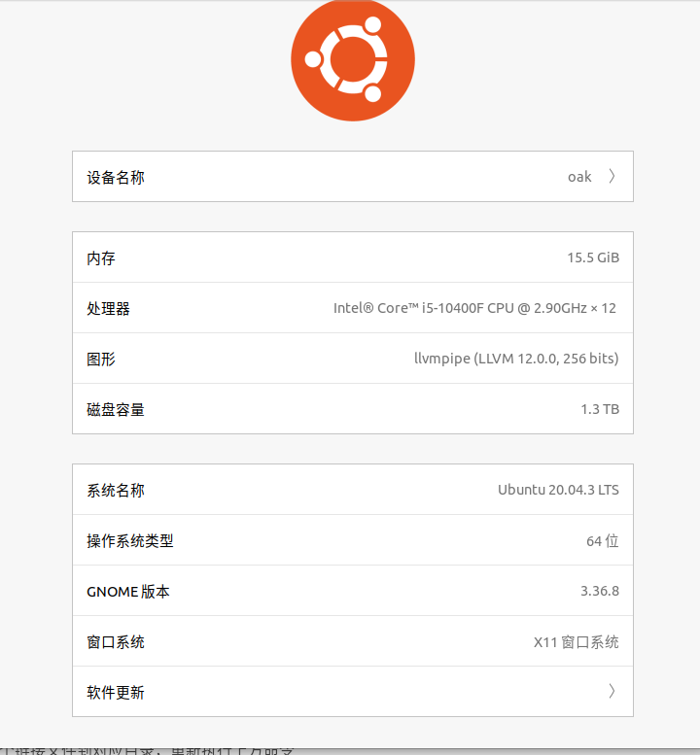Click the GNOME 版本 label
This screenshot has height=755, width=700.
coord(128,592)
